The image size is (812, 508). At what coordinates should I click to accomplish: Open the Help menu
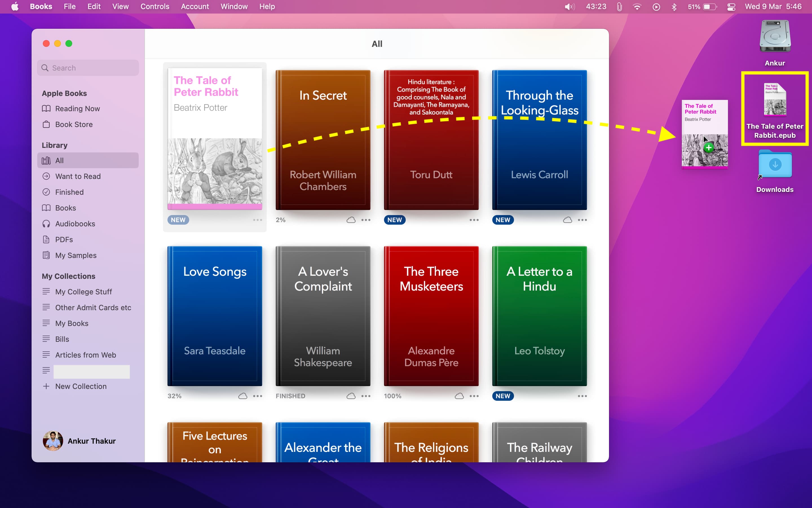(267, 6)
